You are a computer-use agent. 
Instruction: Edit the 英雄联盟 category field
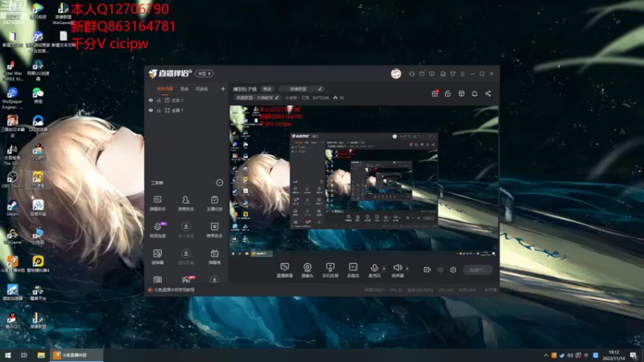coord(301,88)
